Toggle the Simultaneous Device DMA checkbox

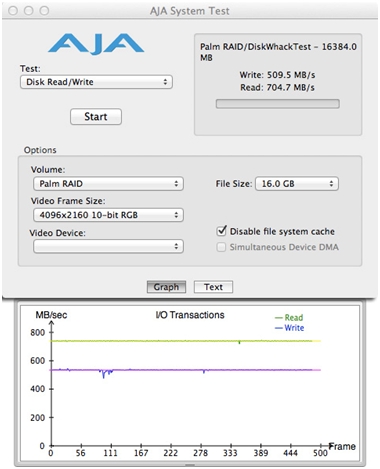pyautogui.click(x=221, y=247)
